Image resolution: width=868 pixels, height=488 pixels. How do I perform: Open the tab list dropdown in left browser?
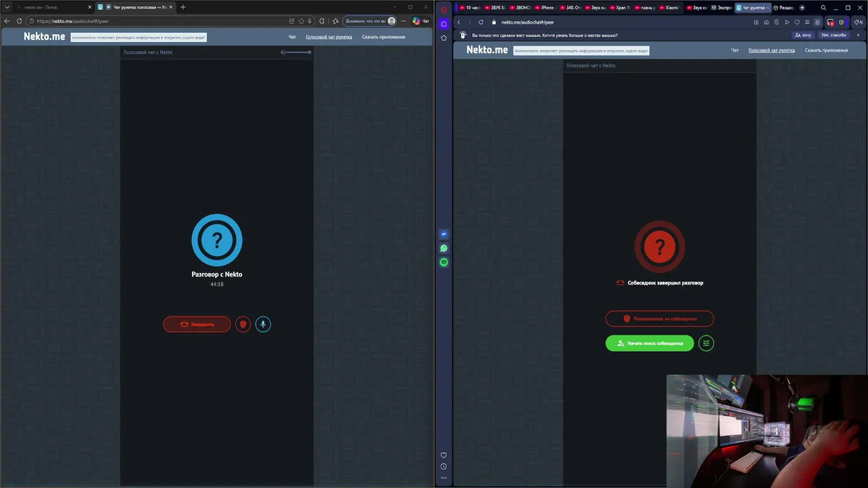point(6,7)
